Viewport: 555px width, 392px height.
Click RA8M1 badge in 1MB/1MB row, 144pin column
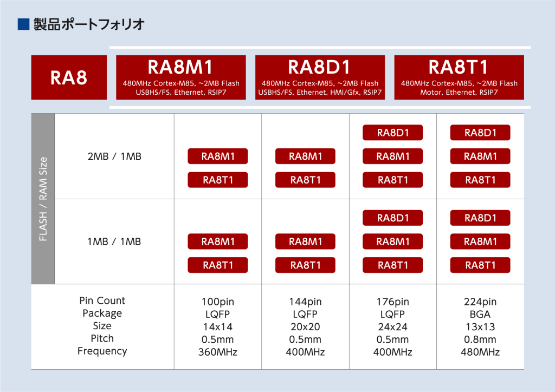305,241
